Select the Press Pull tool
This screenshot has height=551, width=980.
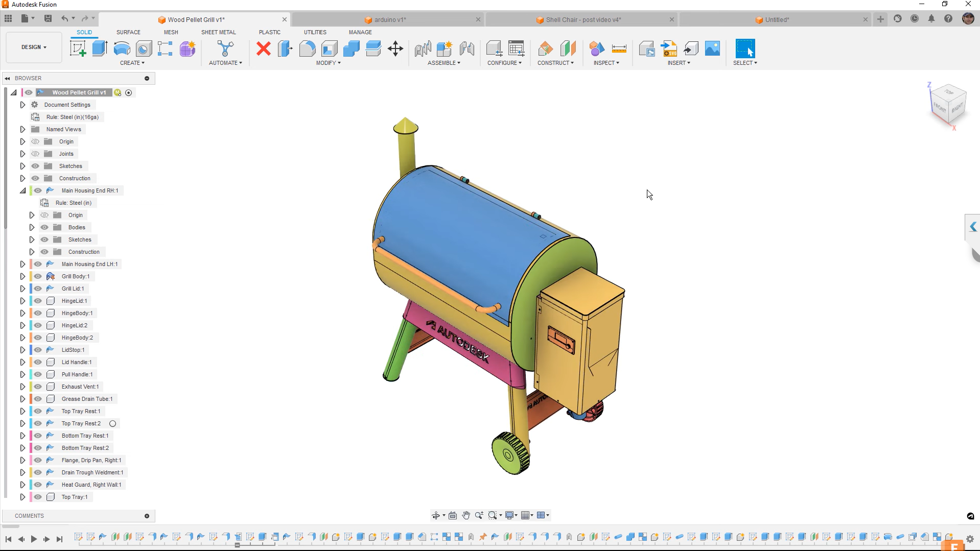[285, 49]
